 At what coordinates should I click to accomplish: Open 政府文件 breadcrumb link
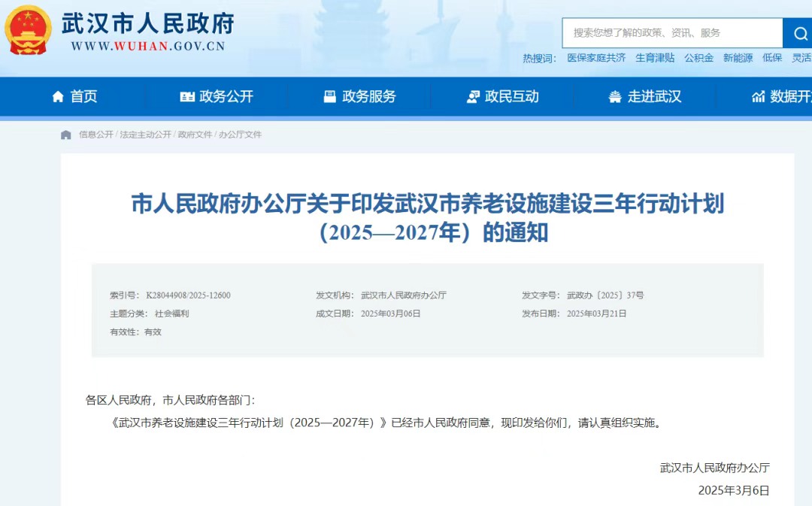click(x=195, y=135)
